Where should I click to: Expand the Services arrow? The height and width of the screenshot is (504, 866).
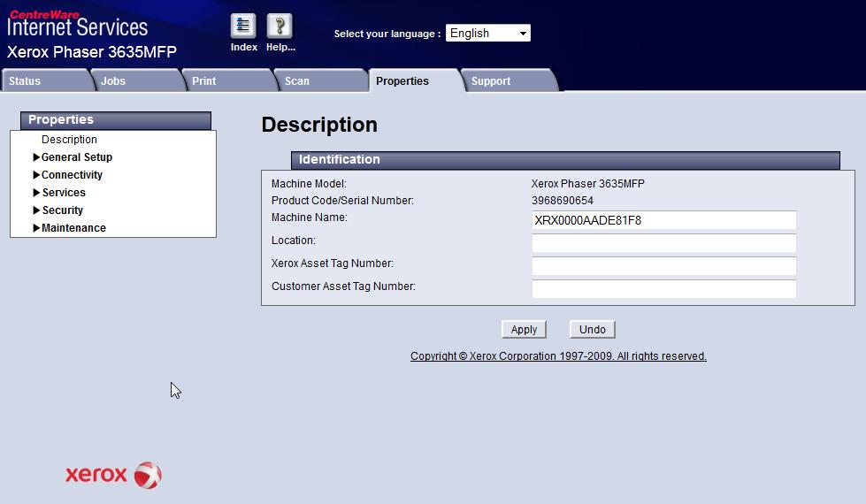click(x=36, y=193)
